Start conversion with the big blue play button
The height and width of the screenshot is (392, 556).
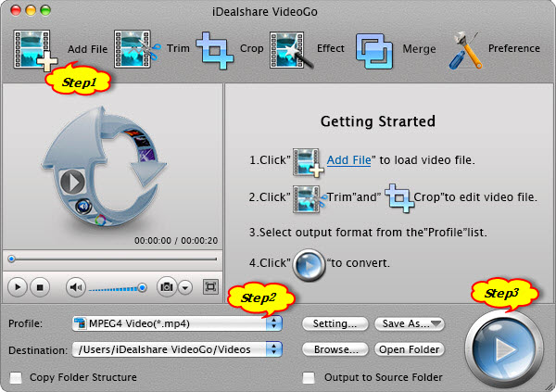pos(503,349)
